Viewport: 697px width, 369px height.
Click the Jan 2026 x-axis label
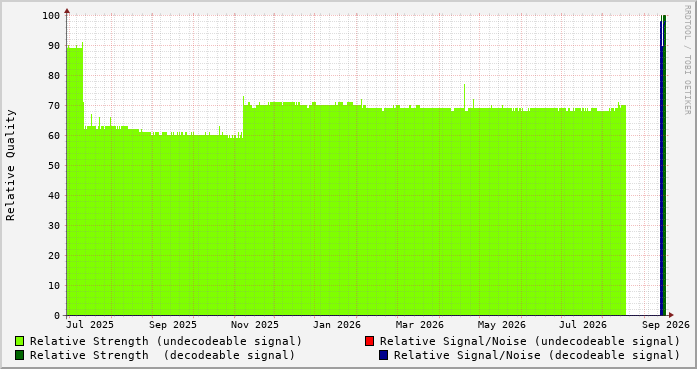pyautogui.click(x=336, y=325)
